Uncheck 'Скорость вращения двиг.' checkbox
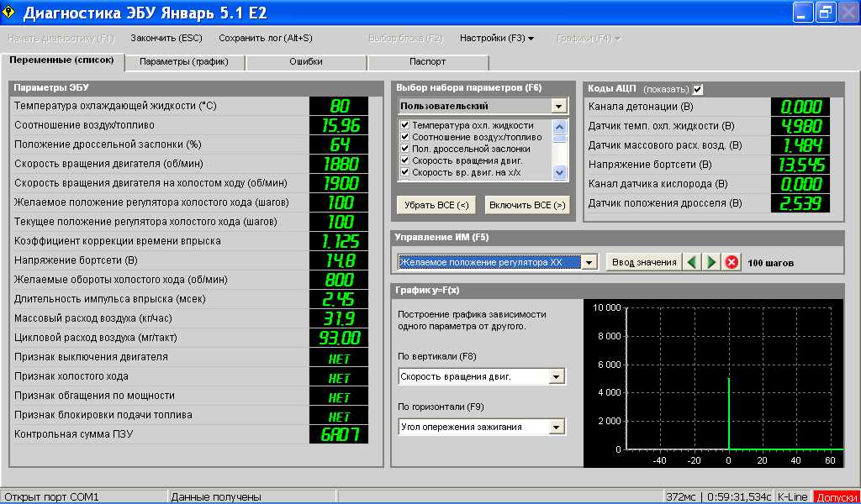861x504 pixels. (x=404, y=160)
